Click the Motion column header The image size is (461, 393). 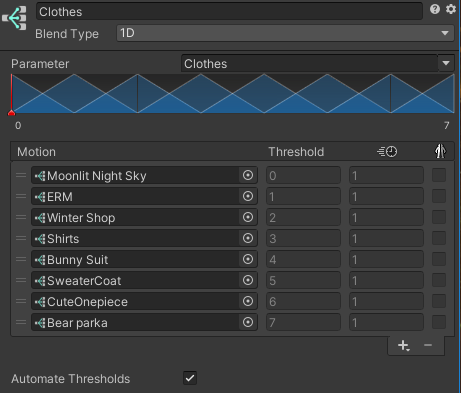pyautogui.click(x=36, y=152)
